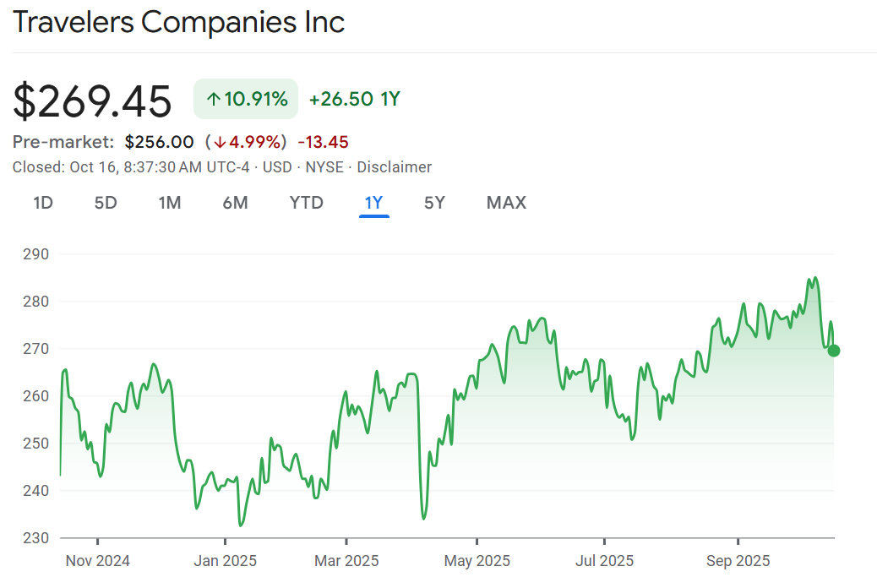The width and height of the screenshot is (877, 588).
Task: Click the green up-arrow in the 10.91% badge
Action: (x=214, y=99)
